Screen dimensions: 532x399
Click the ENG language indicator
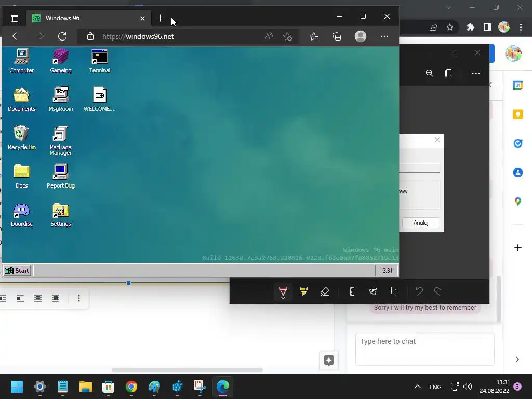(435, 387)
